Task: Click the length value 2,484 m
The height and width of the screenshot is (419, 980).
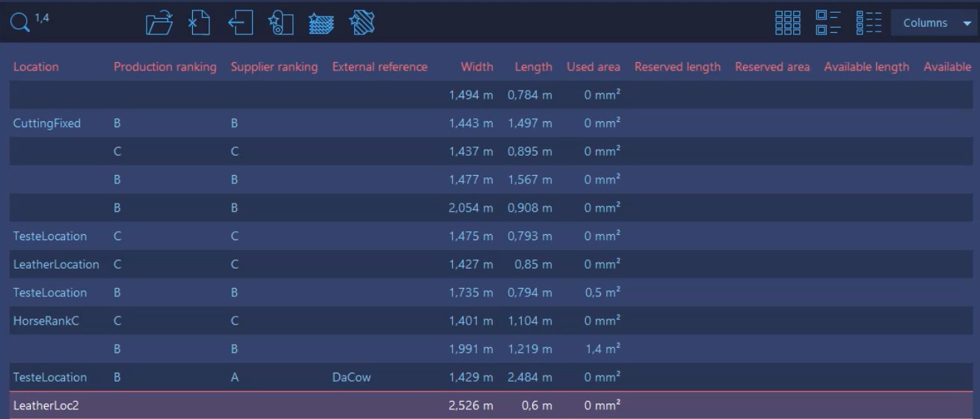Action: pos(530,377)
